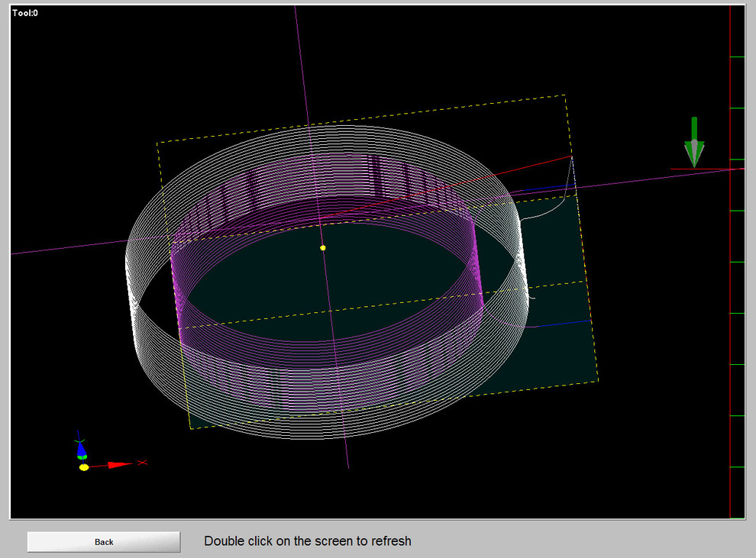This screenshot has width=756, height=558.
Task: Click top-right corner of yellow dashed boundary
Action: point(565,95)
